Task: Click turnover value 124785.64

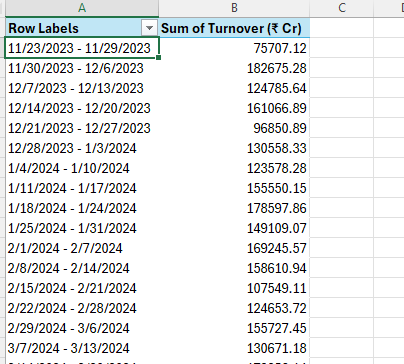Action: [234, 88]
